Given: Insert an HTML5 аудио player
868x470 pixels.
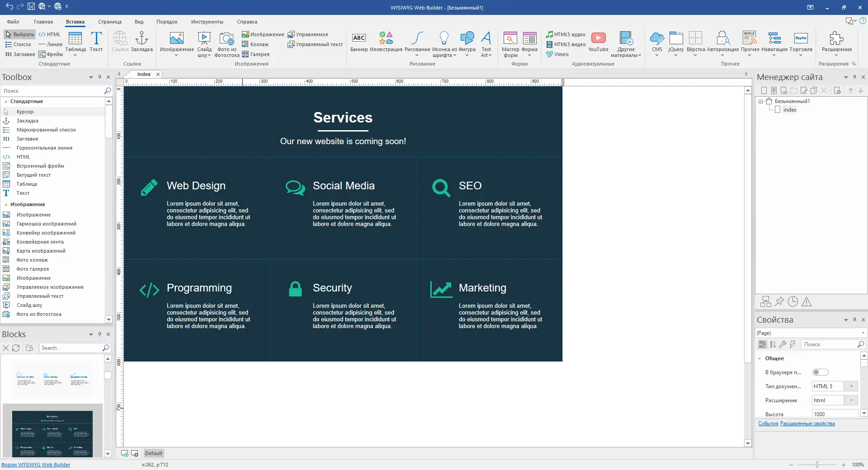Looking at the screenshot, I should point(566,34).
